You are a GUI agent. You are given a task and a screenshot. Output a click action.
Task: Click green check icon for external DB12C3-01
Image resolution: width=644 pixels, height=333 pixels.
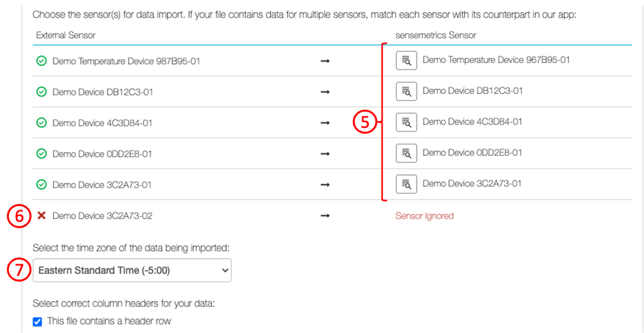(41, 92)
